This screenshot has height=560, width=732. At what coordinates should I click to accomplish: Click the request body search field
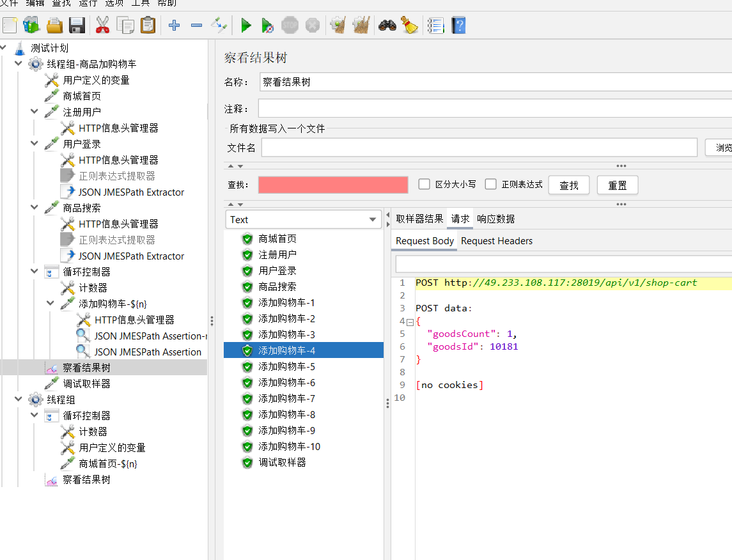pyautogui.click(x=564, y=264)
